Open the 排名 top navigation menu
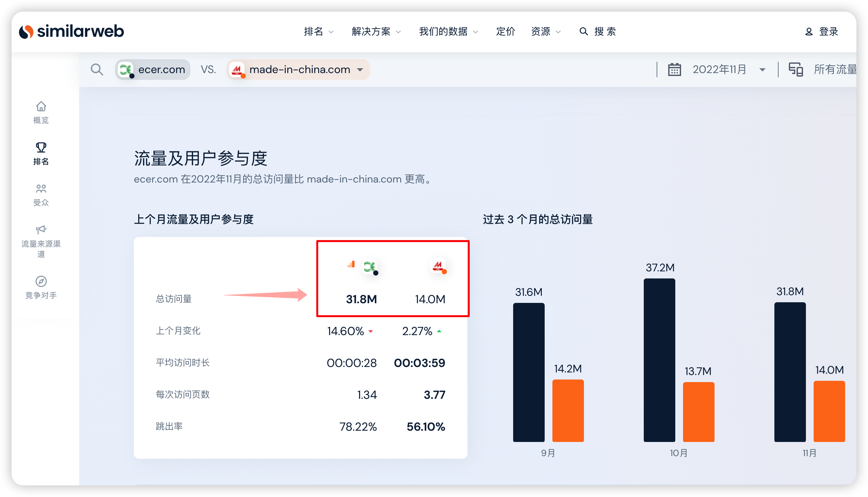Viewport: 868px width, 497px height. 319,32
